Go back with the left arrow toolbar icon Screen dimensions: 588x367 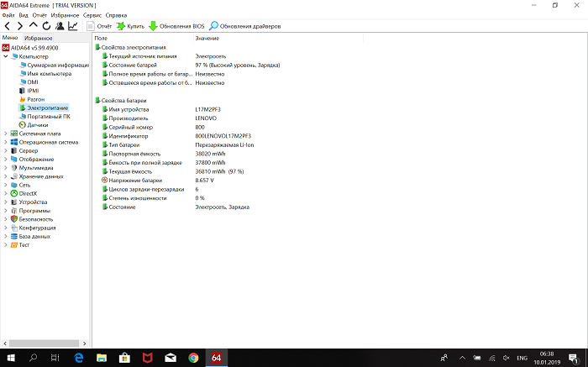8,26
